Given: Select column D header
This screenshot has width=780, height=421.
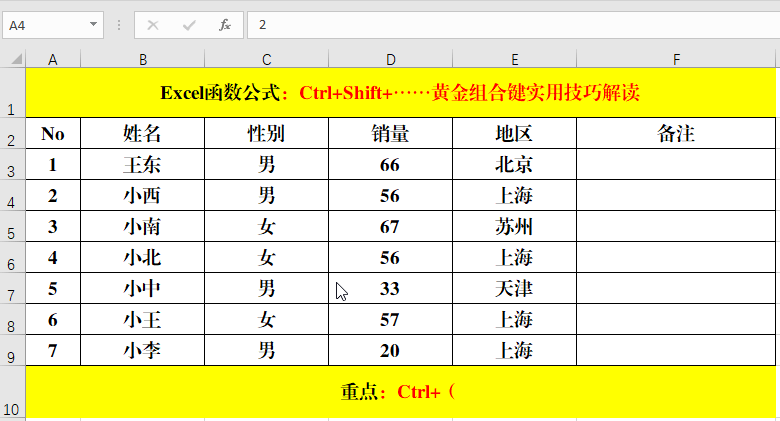Looking at the screenshot, I should click(390, 60).
